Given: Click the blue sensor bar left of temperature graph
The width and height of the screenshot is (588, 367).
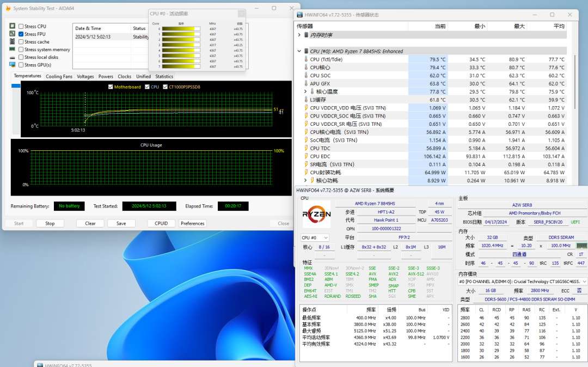Looking at the screenshot, I should coord(16,86).
